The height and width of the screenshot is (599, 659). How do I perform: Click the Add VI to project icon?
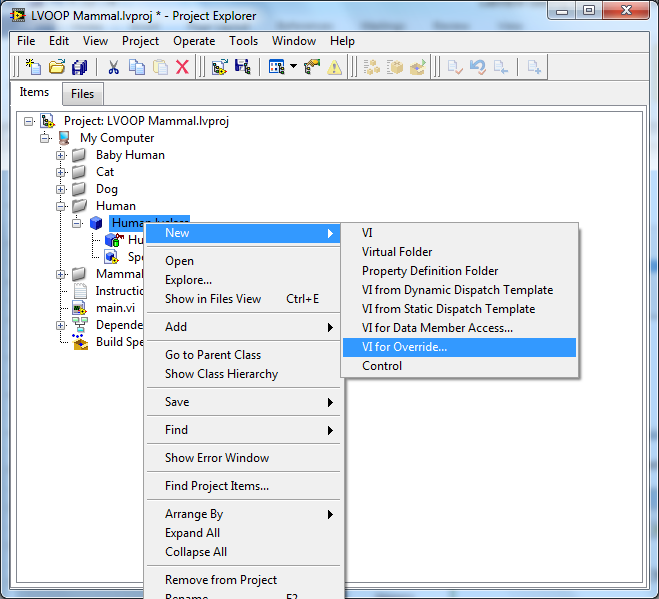coord(219,67)
